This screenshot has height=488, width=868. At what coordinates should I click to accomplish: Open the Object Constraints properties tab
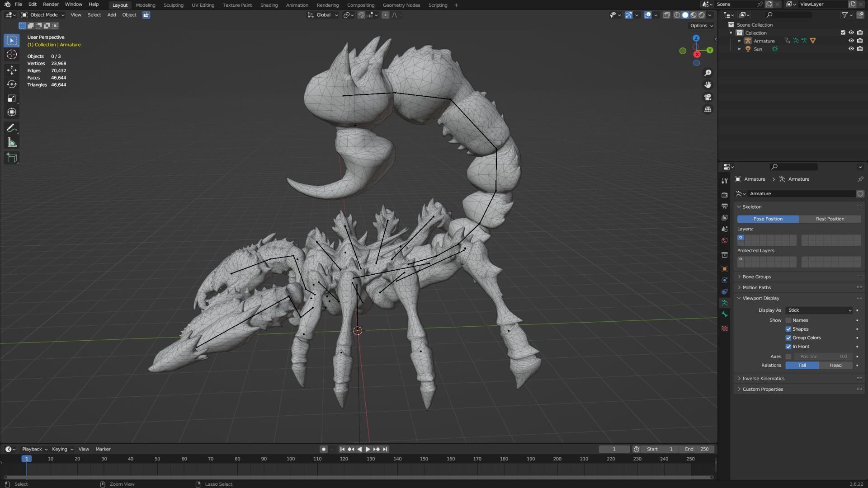click(x=725, y=291)
